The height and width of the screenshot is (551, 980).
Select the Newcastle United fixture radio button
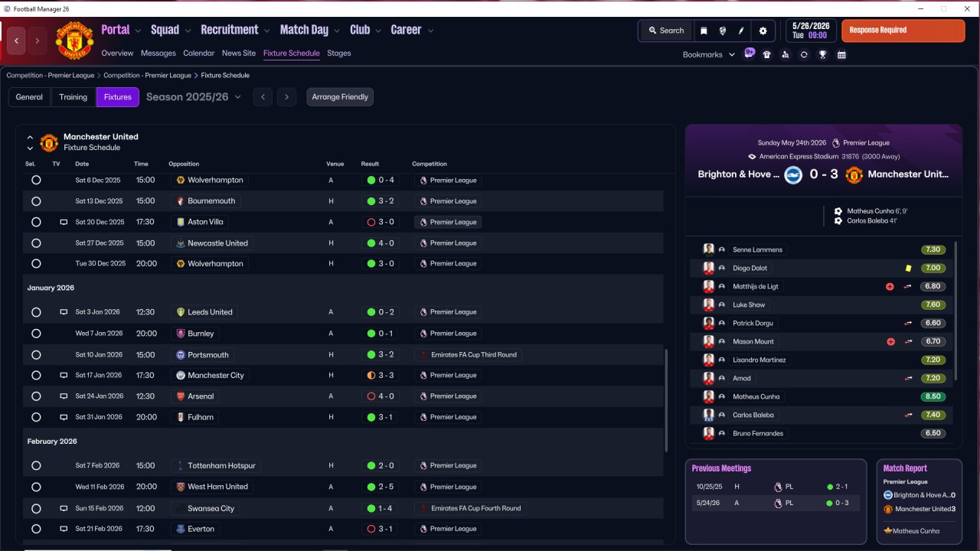[36, 243]
